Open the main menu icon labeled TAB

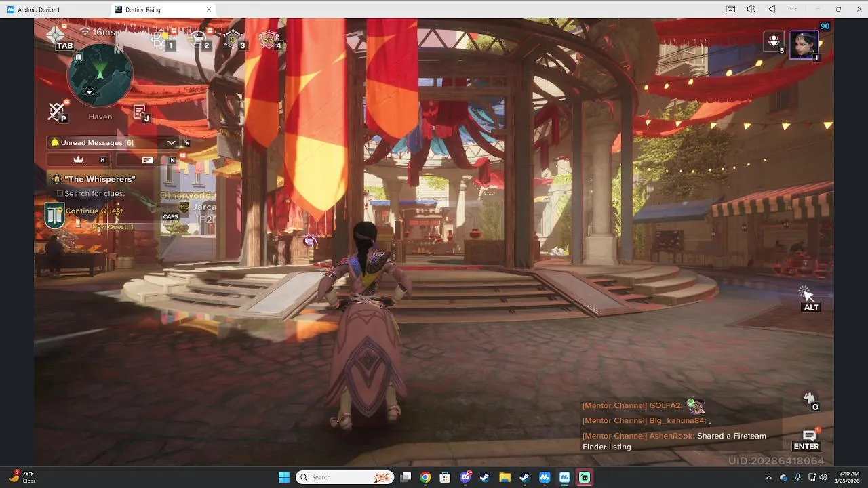56,35
